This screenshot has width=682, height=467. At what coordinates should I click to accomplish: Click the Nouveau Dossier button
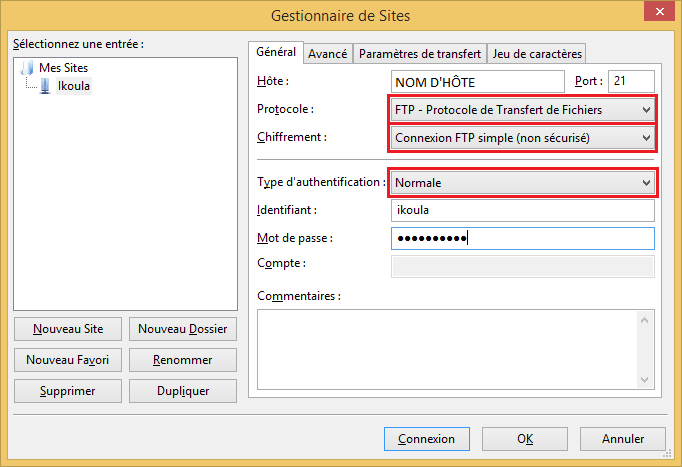pos(183,329)
